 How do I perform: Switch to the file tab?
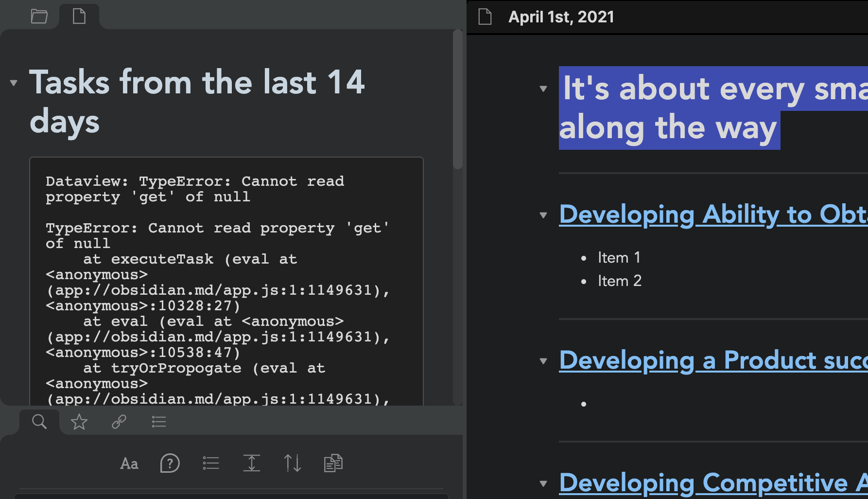[79, 16]
